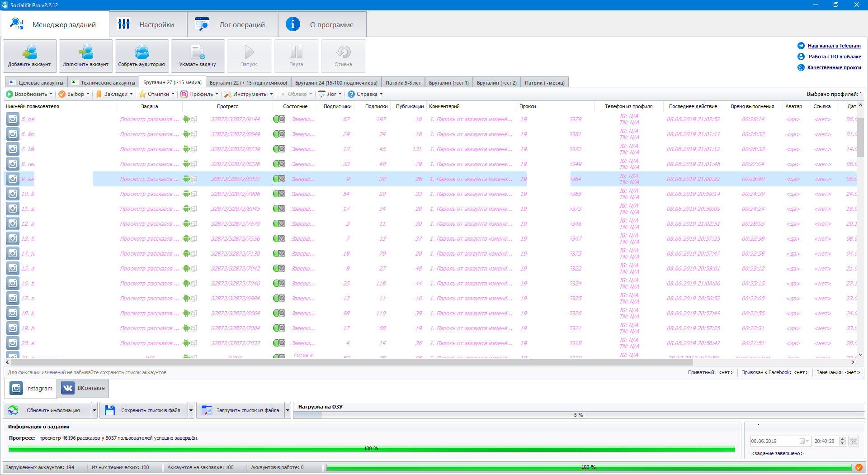Click the Запуск play icon
This screenshot has width=868, height=475.
pos(249,52)
